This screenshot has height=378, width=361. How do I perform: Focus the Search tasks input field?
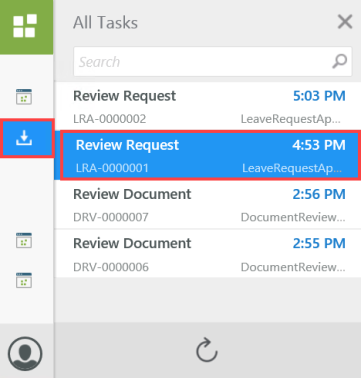213,62
